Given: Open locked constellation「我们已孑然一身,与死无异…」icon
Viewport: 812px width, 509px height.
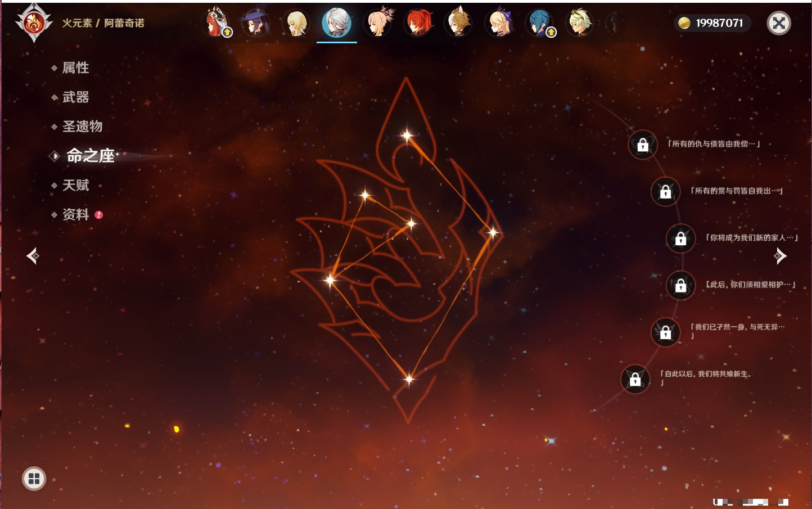Looking at the screenshot, I should 666,332.
